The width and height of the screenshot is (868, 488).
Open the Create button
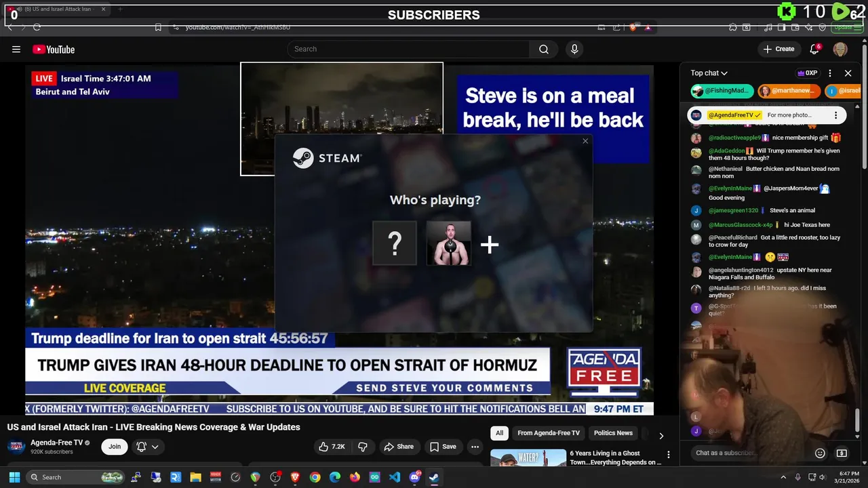pos(778,49)
